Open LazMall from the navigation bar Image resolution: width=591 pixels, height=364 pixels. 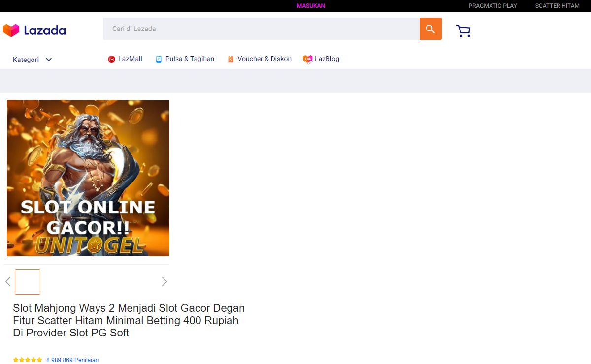(x=125, y=59)
